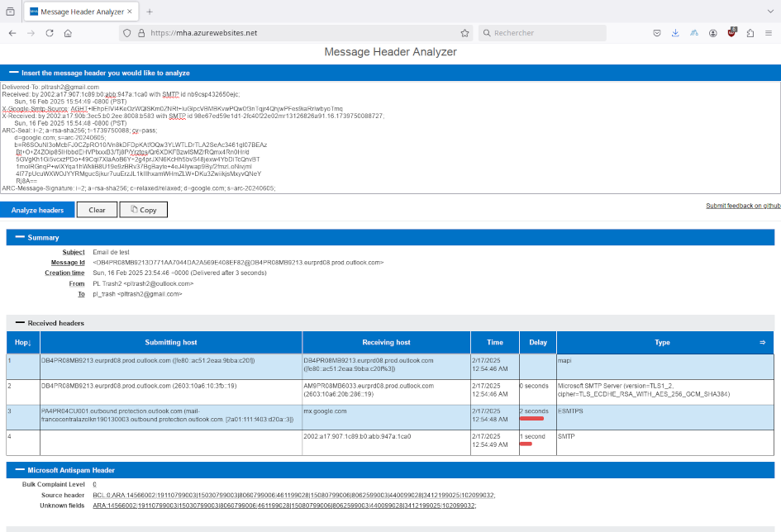The image size is (781, 532).
Task: Open the Submit feedback on github link
Action: (x=742, y=206)
